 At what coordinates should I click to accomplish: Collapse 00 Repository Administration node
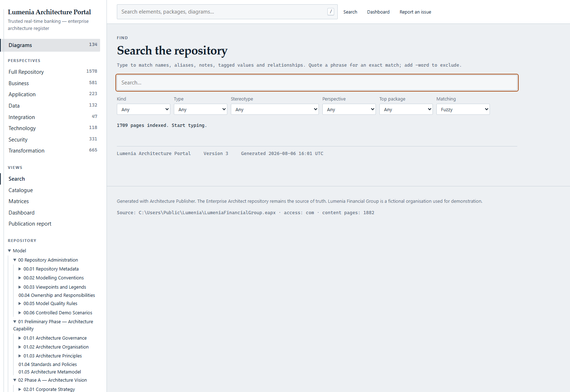click(x=15, y=260)
